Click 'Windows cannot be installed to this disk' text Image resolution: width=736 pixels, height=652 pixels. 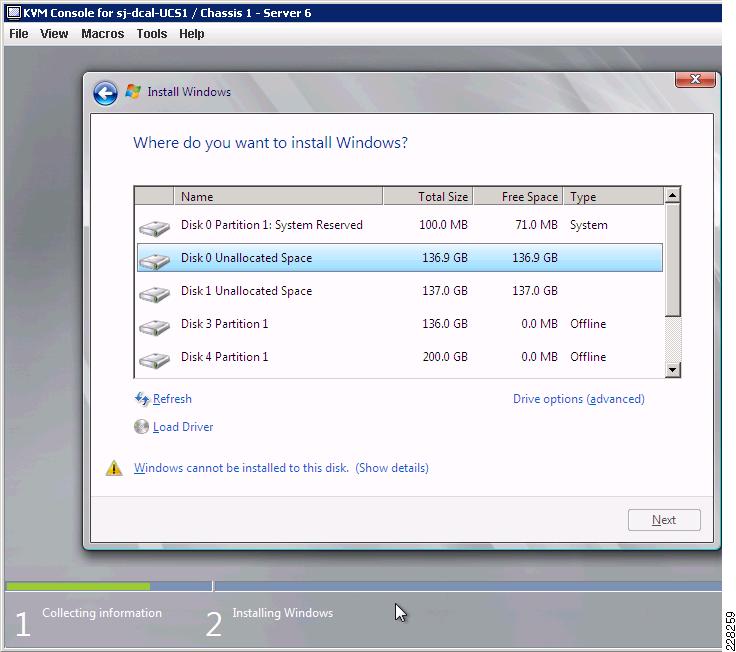[x=241, y=468]
